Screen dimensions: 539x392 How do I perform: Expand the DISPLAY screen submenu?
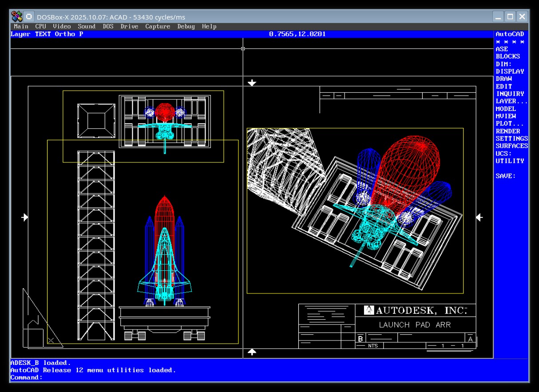click(509, 71)
